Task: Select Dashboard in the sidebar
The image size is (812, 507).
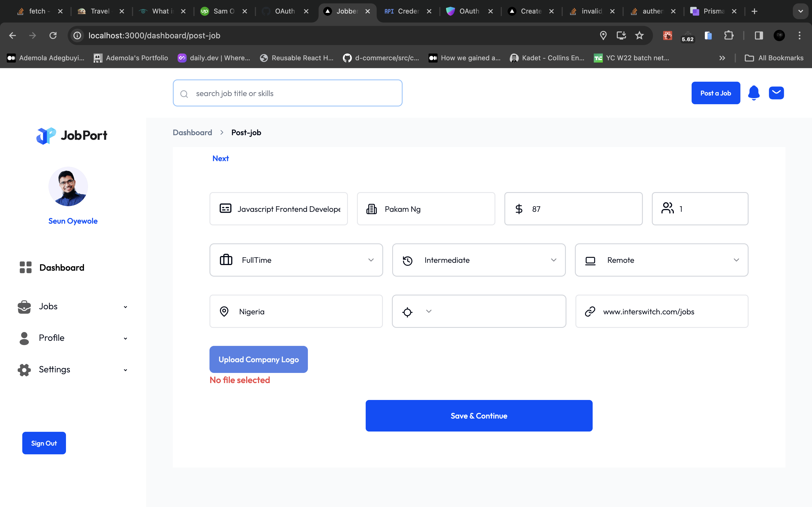Action: coord(62,268)
